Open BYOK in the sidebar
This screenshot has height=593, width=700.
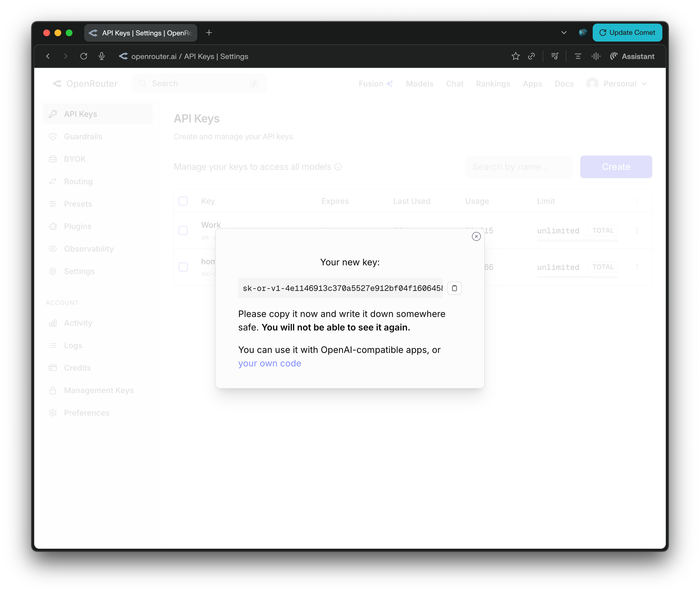coord(97,159)
